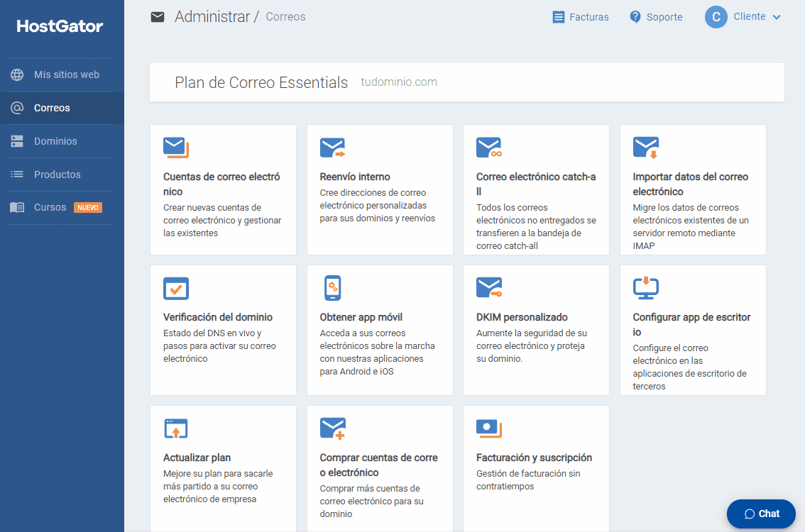Open the Facturas link
805x532 pixels.
tap(588, 17)
